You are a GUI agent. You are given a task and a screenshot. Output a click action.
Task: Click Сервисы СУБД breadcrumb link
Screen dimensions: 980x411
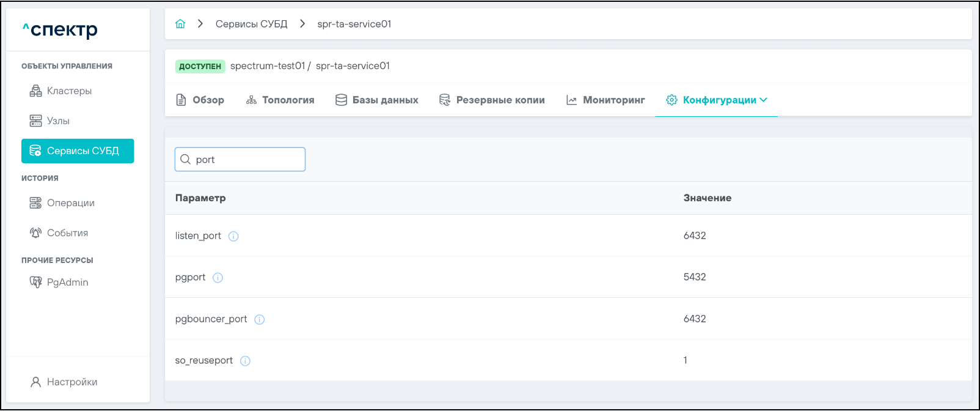tap(251, 24)
